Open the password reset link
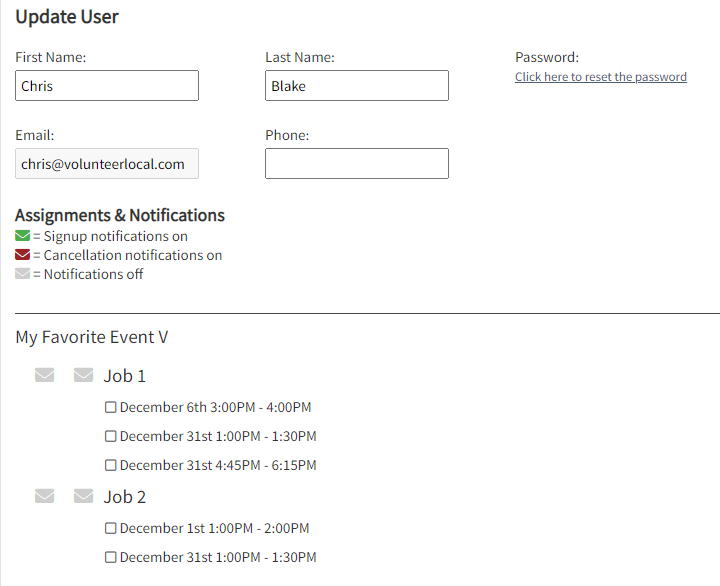This screenshot has width=720, height=586. tap(601, 77)
